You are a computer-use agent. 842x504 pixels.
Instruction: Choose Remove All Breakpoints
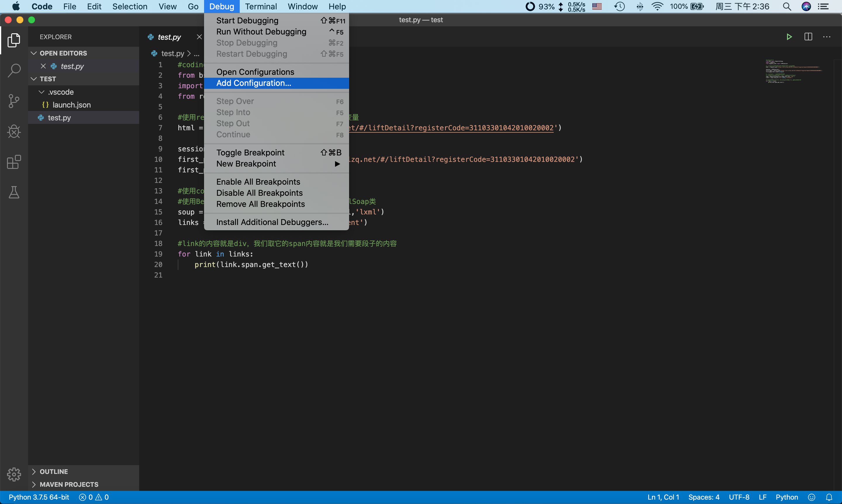point(277,204)
